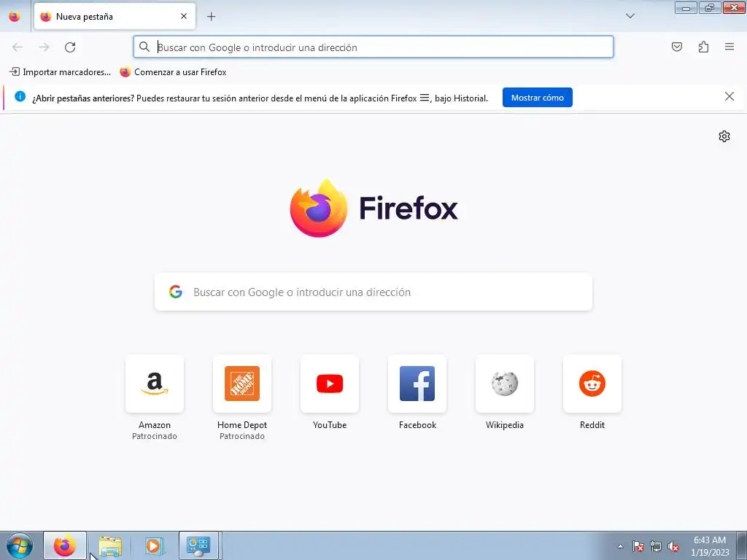Open the Facebook shortcut tile
Viewport: 747px width, 560px height.
417,384
